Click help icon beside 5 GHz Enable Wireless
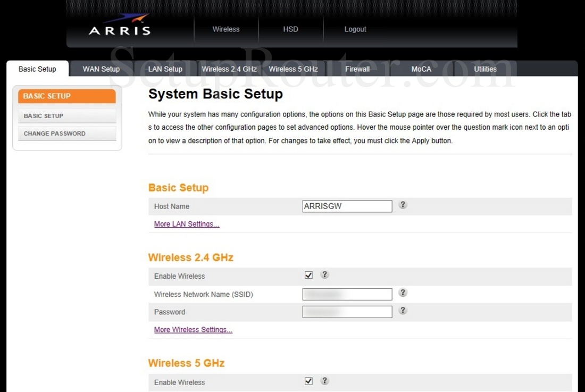Viewport: 585px width, 392px height. [x=324, y=381]
